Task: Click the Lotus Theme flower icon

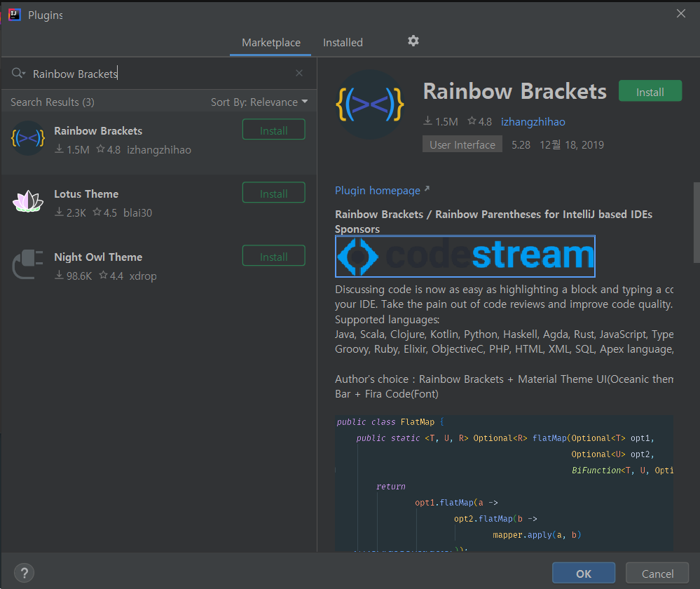Action: point(28,201)
